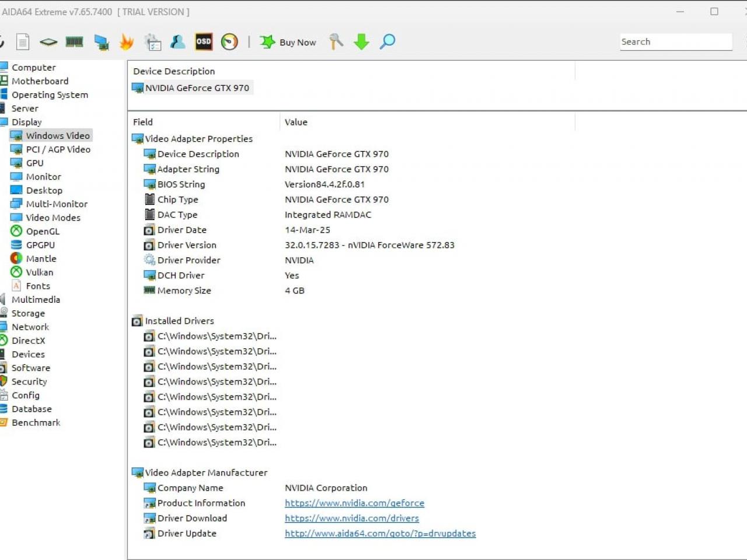Click the magnifier search icon in toolbar
This screenshot has height=560, width=747.
point(388,42)
